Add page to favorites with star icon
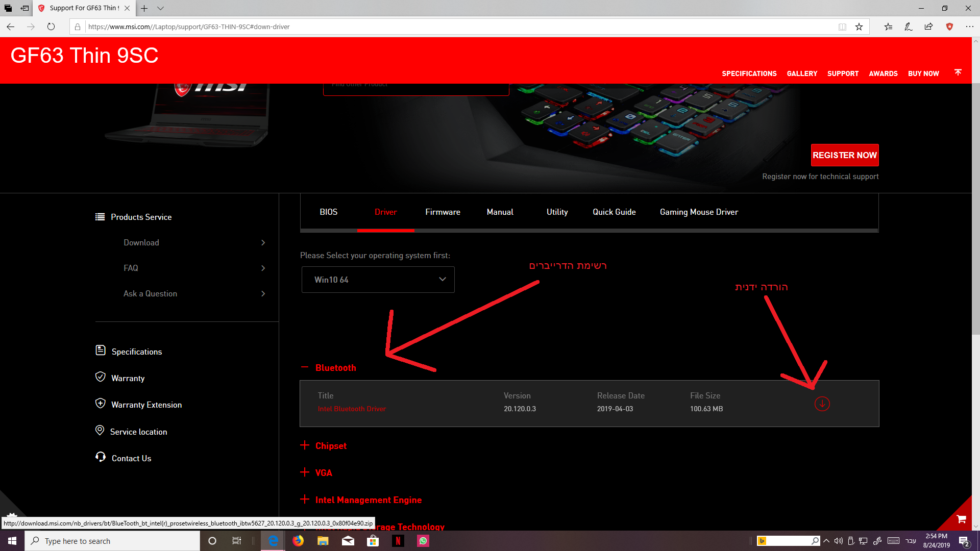Image resolution: width=980 pixels, height=551 pixels. tap(859, 27)
